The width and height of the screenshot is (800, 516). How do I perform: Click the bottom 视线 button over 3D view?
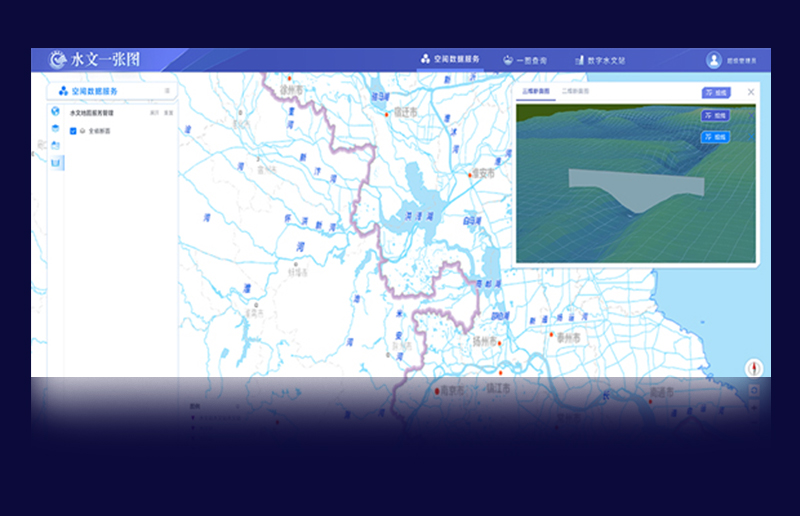click(x=716, y=137)
